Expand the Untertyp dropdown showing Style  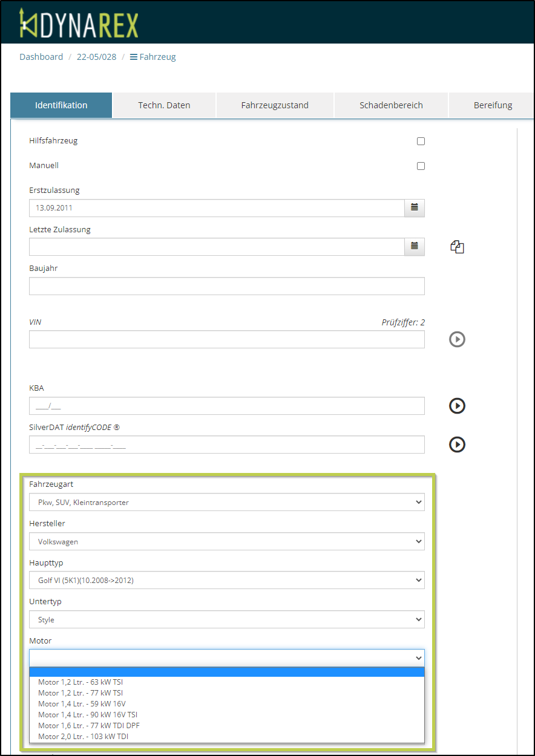[x=226, y=620]
